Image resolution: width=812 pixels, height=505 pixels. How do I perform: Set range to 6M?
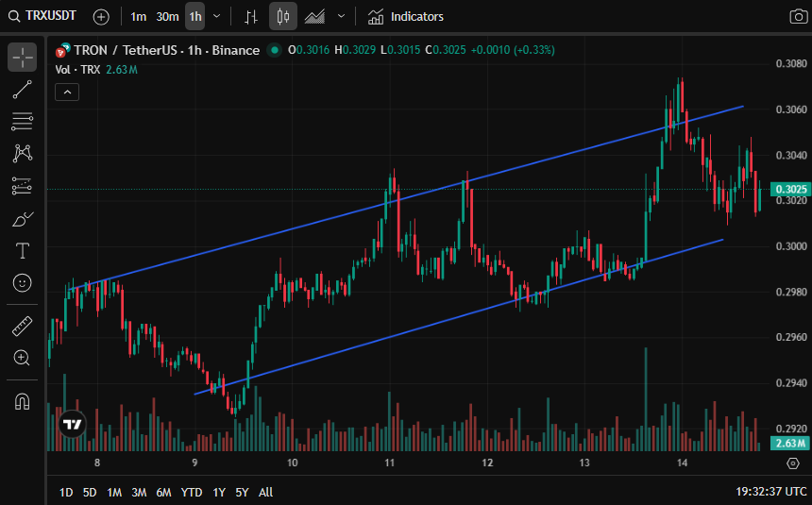[163, 492]
